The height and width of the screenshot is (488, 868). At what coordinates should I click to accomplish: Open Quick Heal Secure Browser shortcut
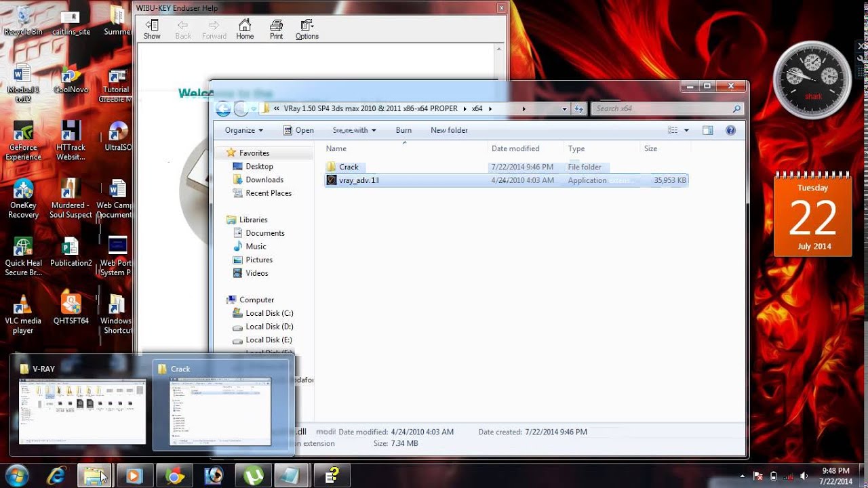click(23, 257)
